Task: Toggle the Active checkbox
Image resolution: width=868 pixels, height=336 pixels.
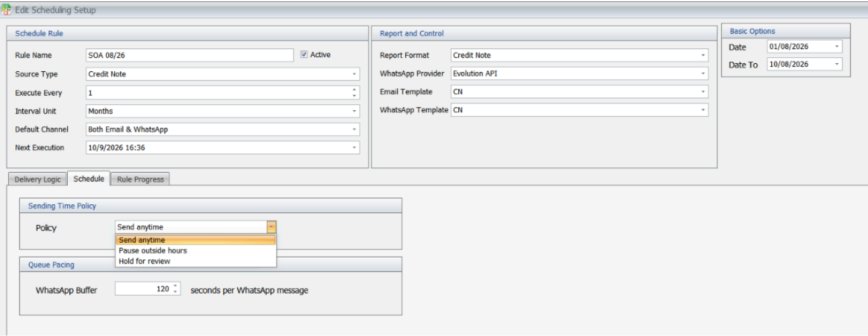Action: pos(304,54)
